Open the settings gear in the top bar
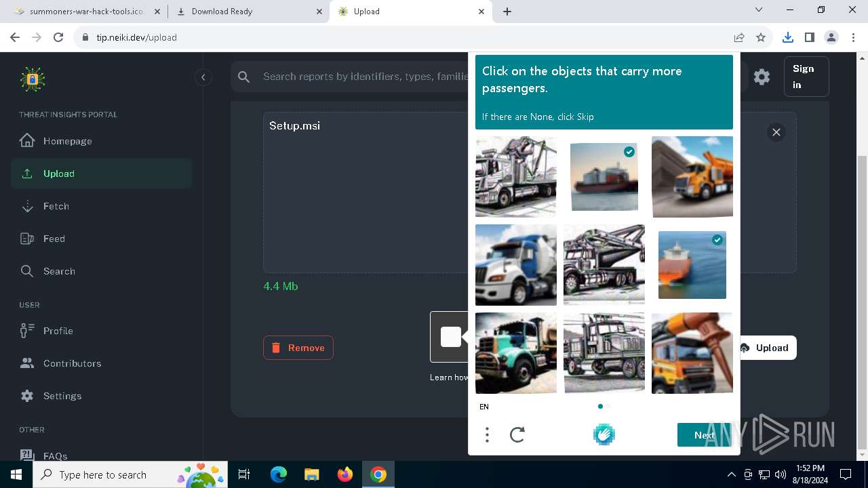The height and width of the screenshot is (488, 868). click(762, 77)
